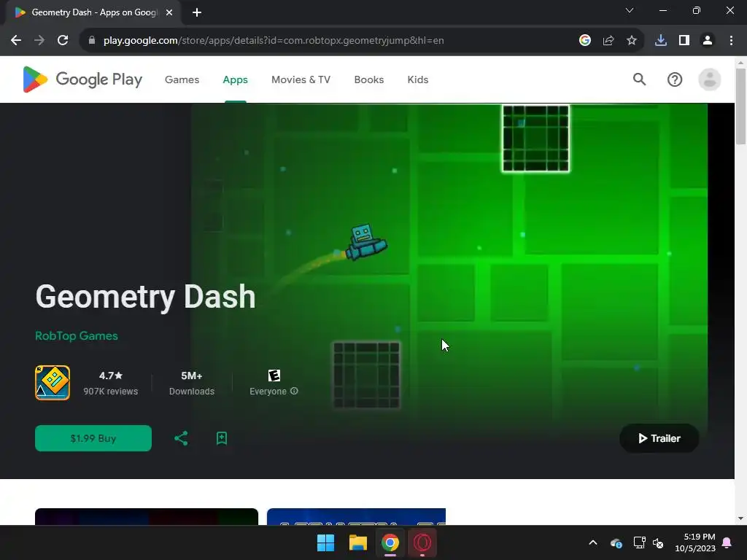Open the Books section
Image resolution: width=747 pixels, height=560 pixels.
coord(368,79)
